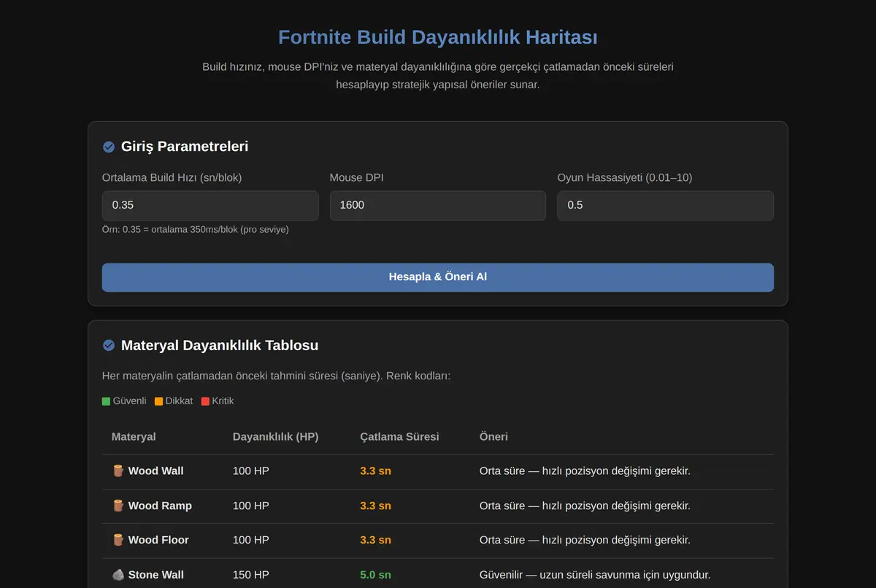Screen dimensions: 876x588
Task: Click the Wood Ramp recommendation text
Action: click(585, 506)
